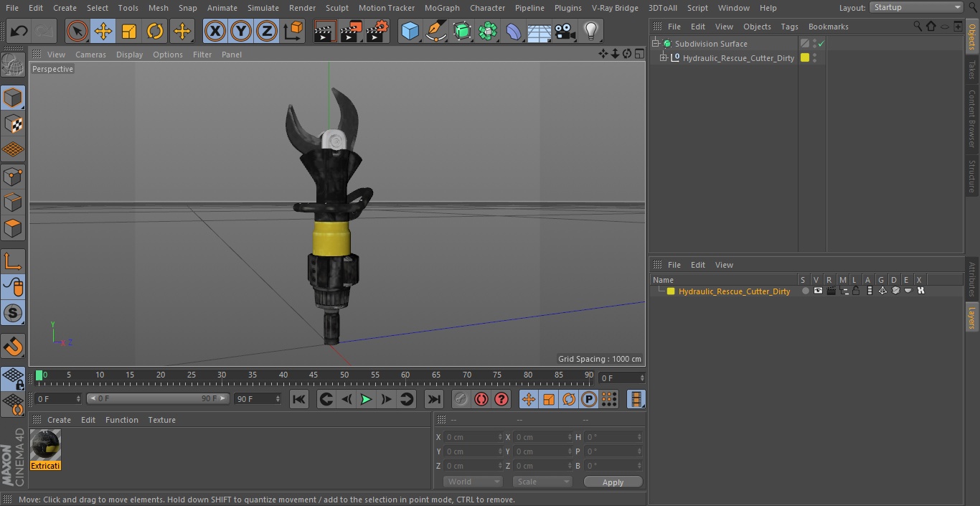980x506 pixels.
Task: Select the Subdivision Surface object
Action: [x=711, y=44]
